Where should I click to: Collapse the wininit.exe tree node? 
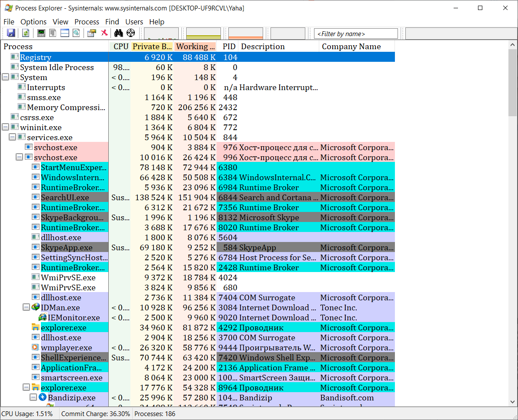coord(5,127)
